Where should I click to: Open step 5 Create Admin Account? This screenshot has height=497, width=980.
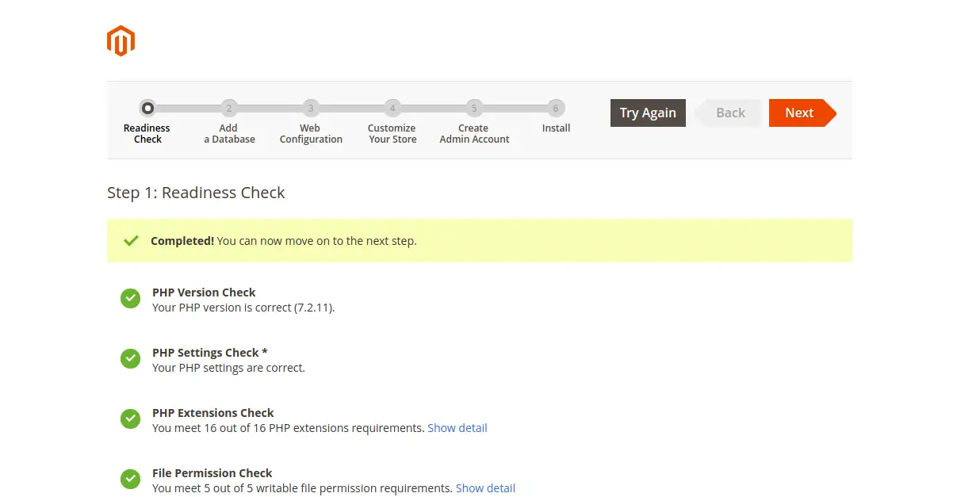pos(474,109)
